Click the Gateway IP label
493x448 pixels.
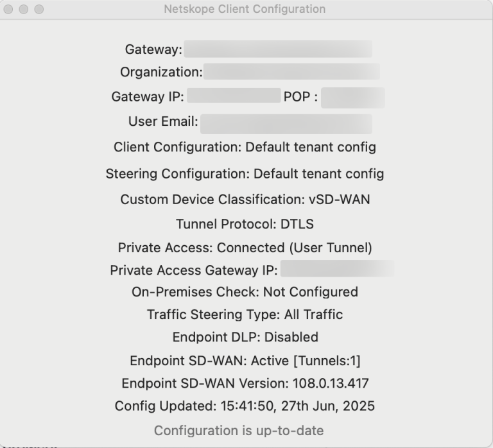click(x=148, y=97)
